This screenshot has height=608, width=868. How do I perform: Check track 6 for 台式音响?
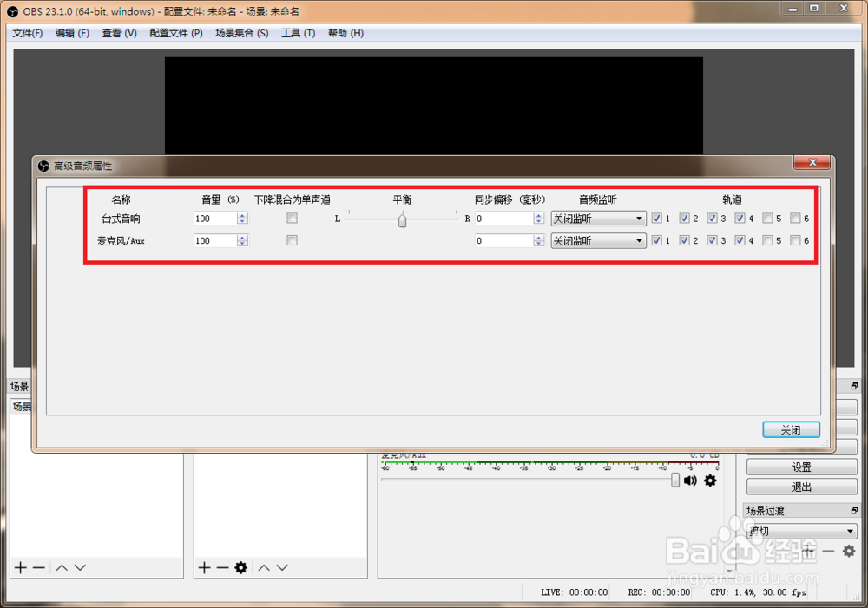coord(795,218)
